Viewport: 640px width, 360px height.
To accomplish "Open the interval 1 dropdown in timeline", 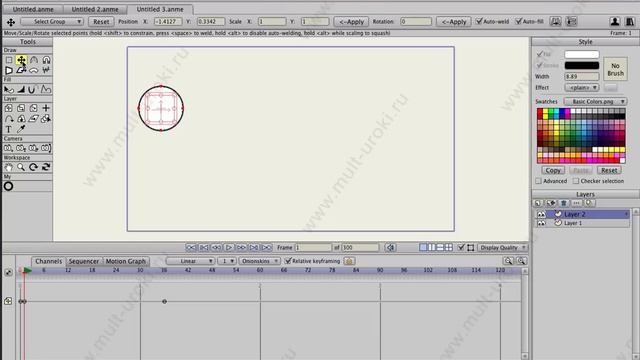I will coord(227,261).
